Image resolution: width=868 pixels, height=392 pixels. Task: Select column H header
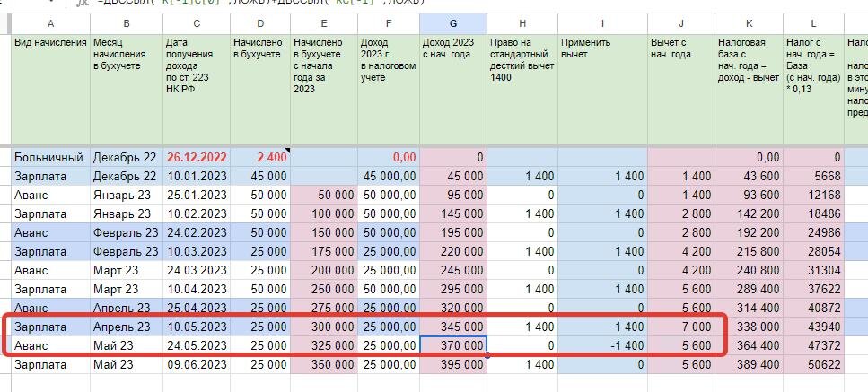(x=522, y=23)
